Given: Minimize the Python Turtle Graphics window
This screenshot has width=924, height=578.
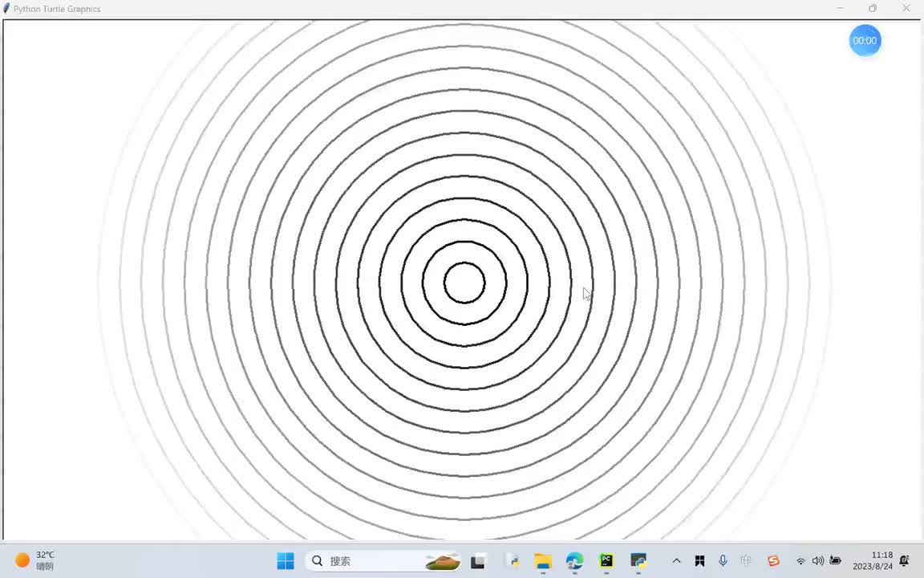Looking at the screenshot, I should coord(841,8).
